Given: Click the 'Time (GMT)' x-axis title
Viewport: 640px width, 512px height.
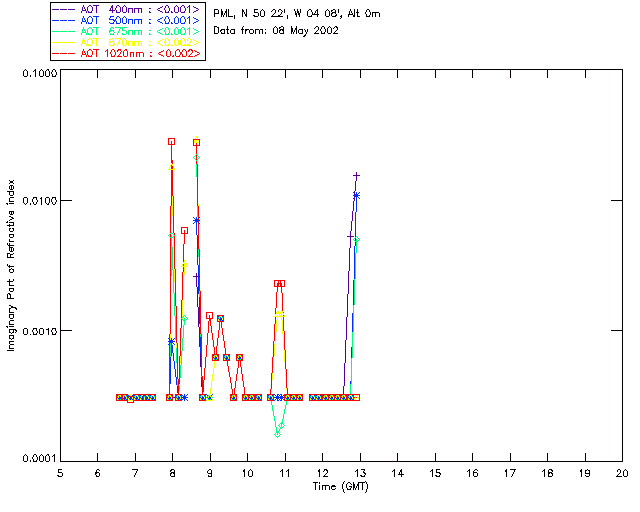Looking at the screenshot, I should coord(341,487).
